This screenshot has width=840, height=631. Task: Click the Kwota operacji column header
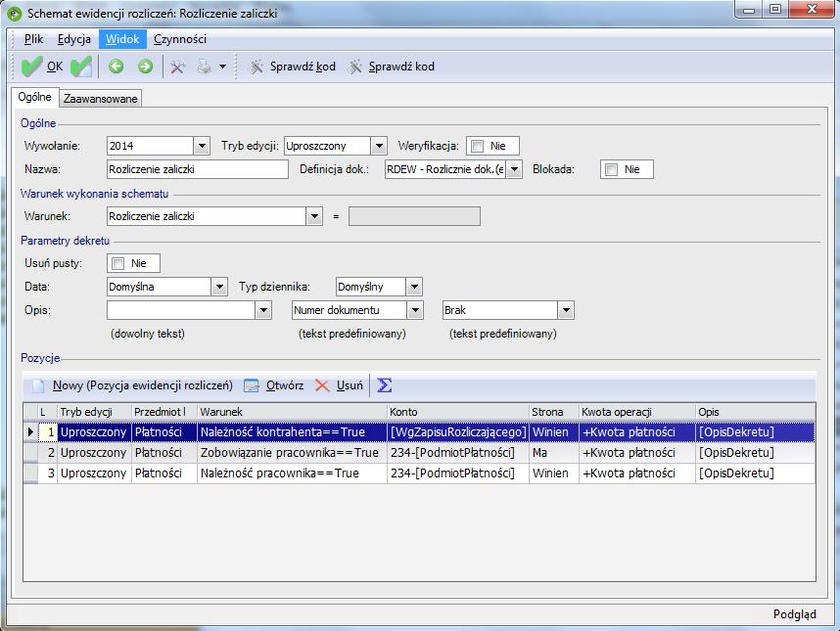(x=637, y=412)
